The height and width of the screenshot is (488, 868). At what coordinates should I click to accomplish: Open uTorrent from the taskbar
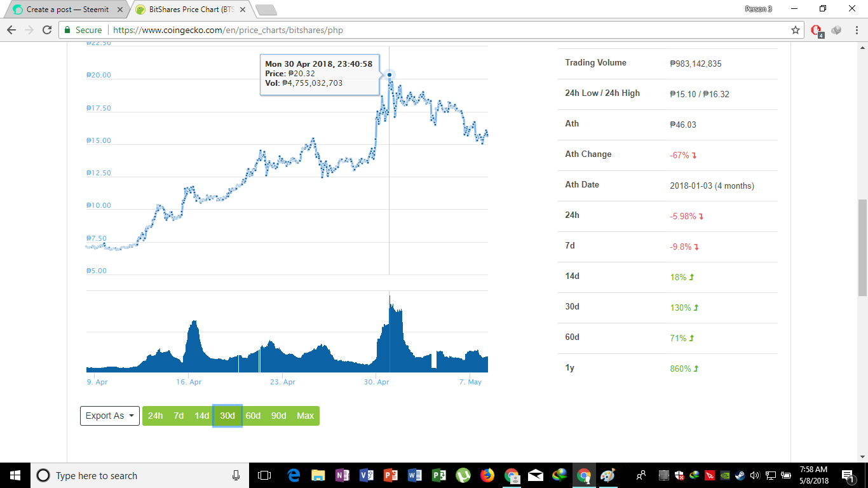point(463,475)
